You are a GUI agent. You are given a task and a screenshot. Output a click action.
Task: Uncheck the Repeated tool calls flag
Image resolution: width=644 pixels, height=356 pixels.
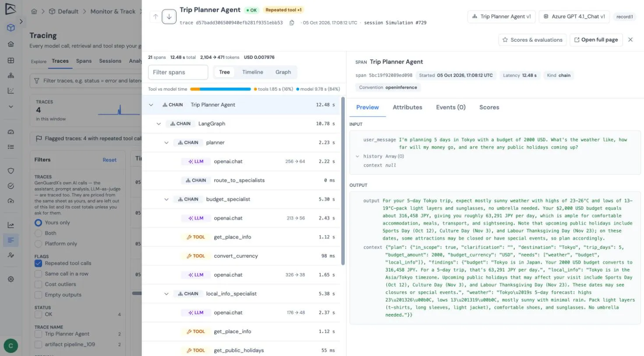tap(38, 263)
